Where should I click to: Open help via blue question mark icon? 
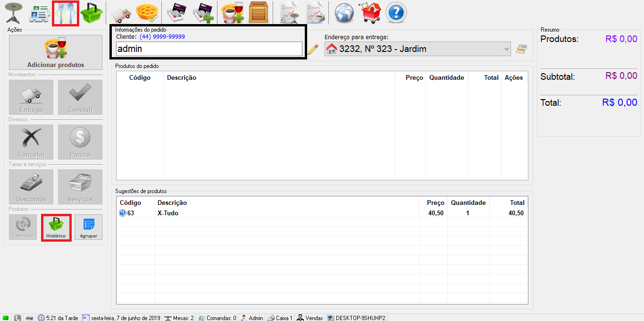point(396,13)
